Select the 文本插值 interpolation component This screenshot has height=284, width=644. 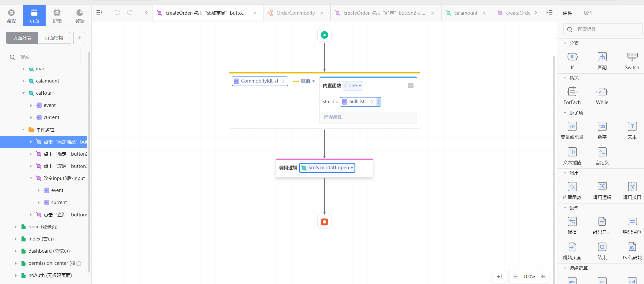pyautogui.click(x=572, y=156)
